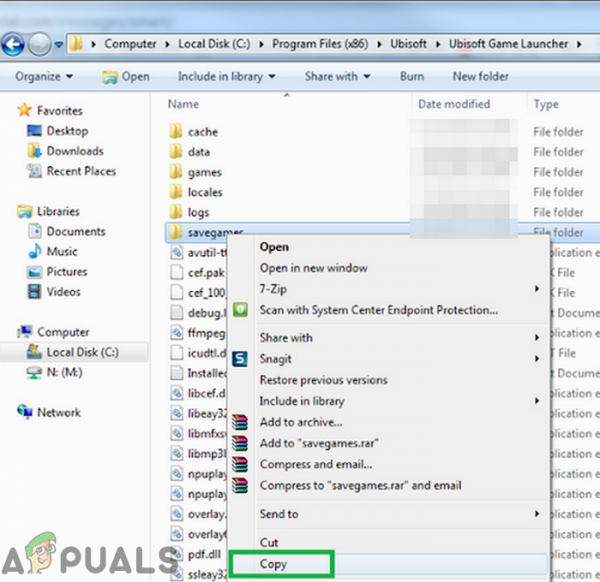Click the Network icon in sidebar
Viewport: 600px width, 582px height.
[25, 412]
